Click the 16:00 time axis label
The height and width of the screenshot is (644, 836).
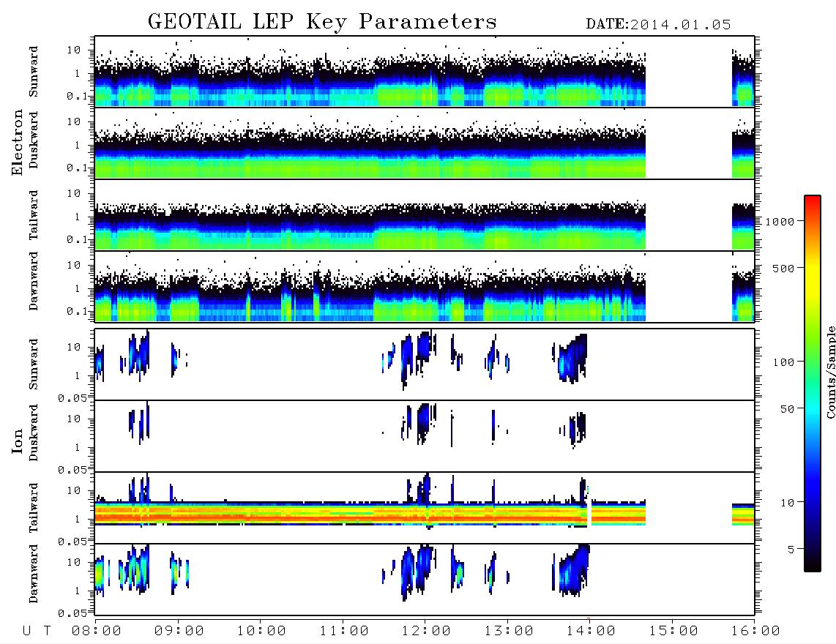pyautogui.click(x=755, y=632)
